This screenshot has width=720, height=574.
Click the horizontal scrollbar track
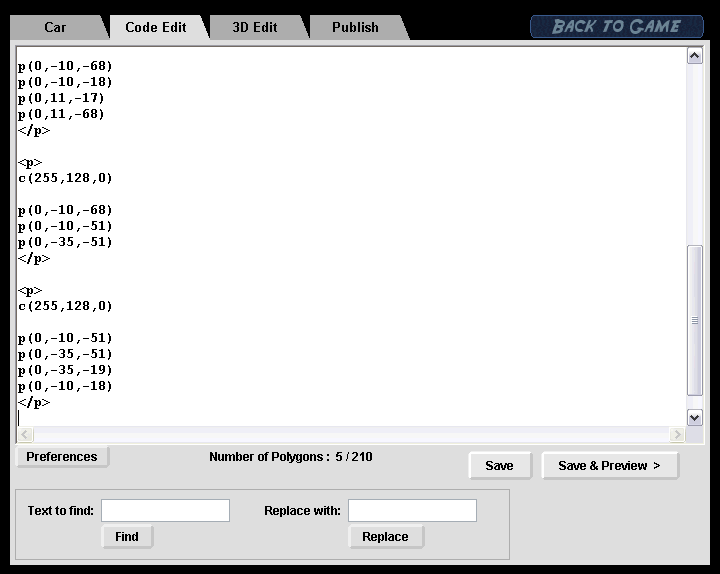click(x=350, y=435)
